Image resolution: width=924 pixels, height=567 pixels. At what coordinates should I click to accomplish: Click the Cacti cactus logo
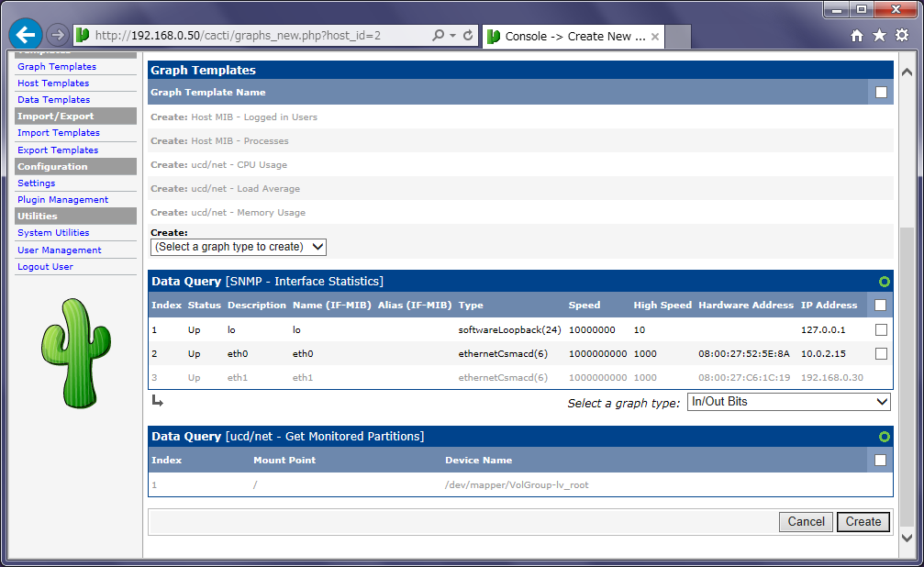pyautogui.click(x=76, y=353)
